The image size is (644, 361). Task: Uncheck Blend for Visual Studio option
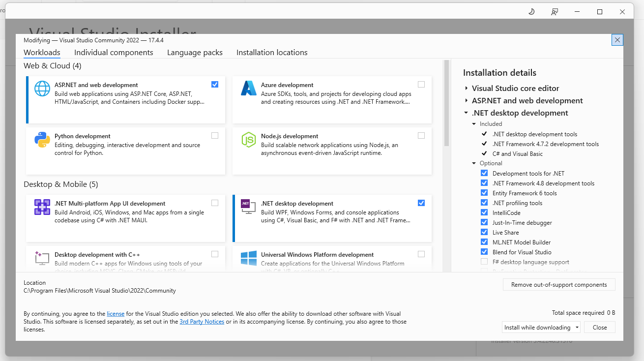(x=484, y=252)
